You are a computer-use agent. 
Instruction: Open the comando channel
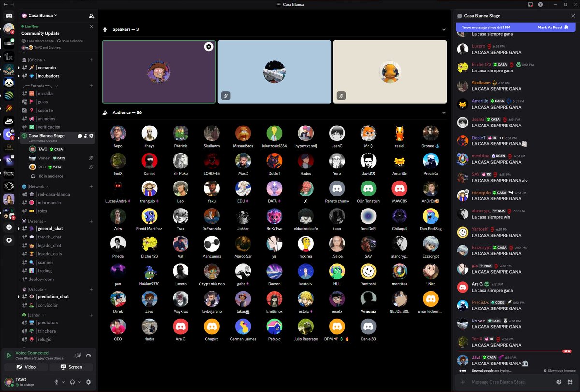click(x=58, y=68)
